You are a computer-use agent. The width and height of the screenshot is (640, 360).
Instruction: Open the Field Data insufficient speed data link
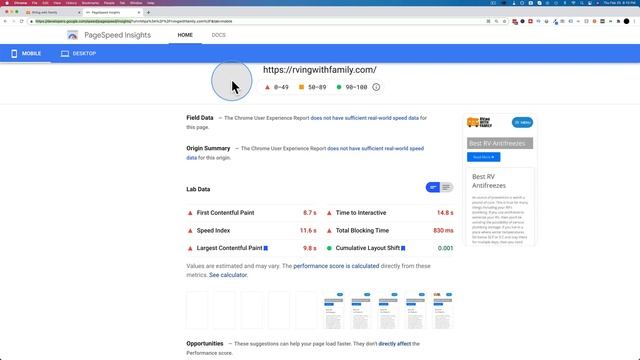tap(364, 118)
